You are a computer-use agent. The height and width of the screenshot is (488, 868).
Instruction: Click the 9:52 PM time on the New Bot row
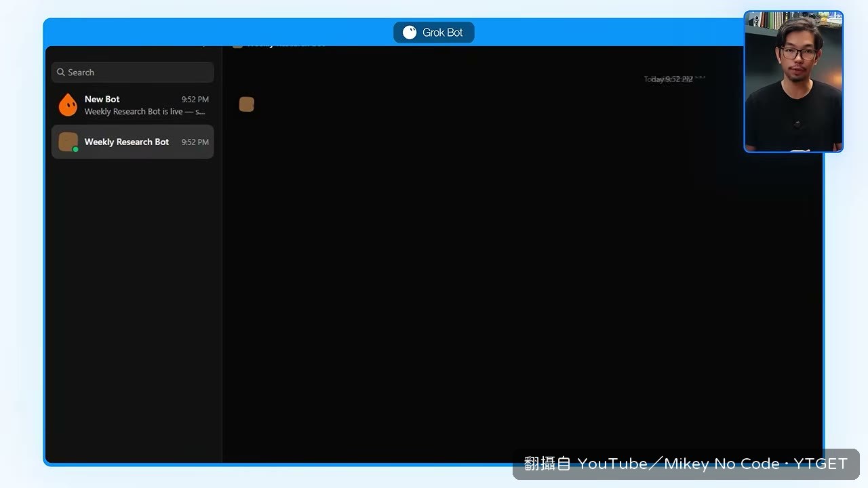[195, 100]
